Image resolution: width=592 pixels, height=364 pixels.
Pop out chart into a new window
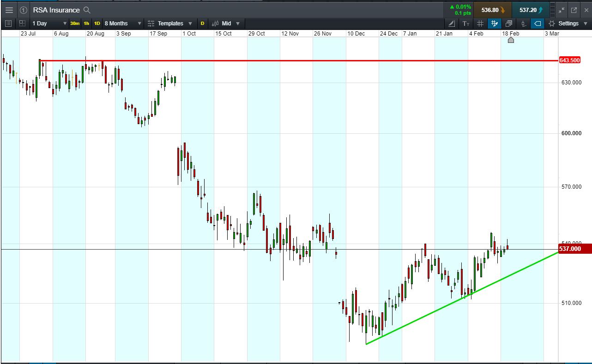(574, 10)
